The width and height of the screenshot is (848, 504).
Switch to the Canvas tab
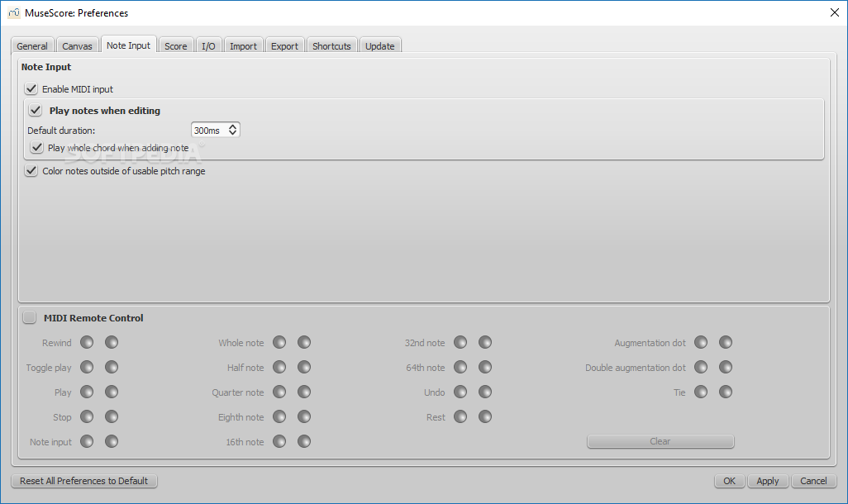77,46
